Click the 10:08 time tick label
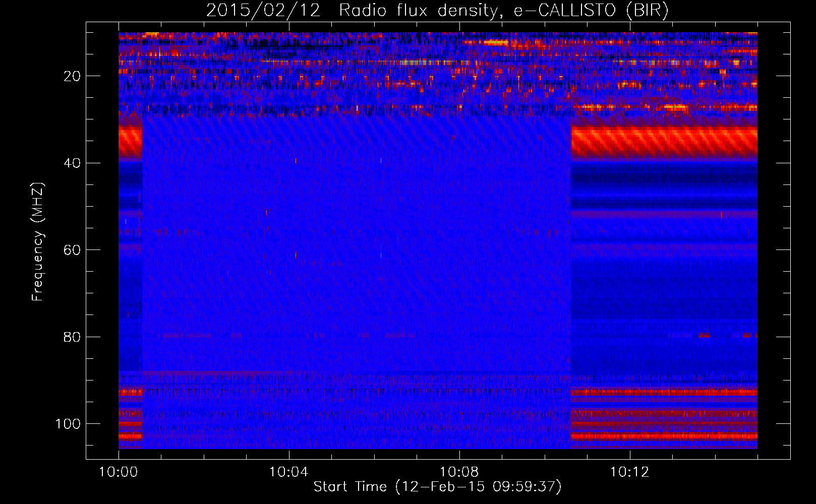The height and width of the screenshot is (504, 816). coord(459,472)
